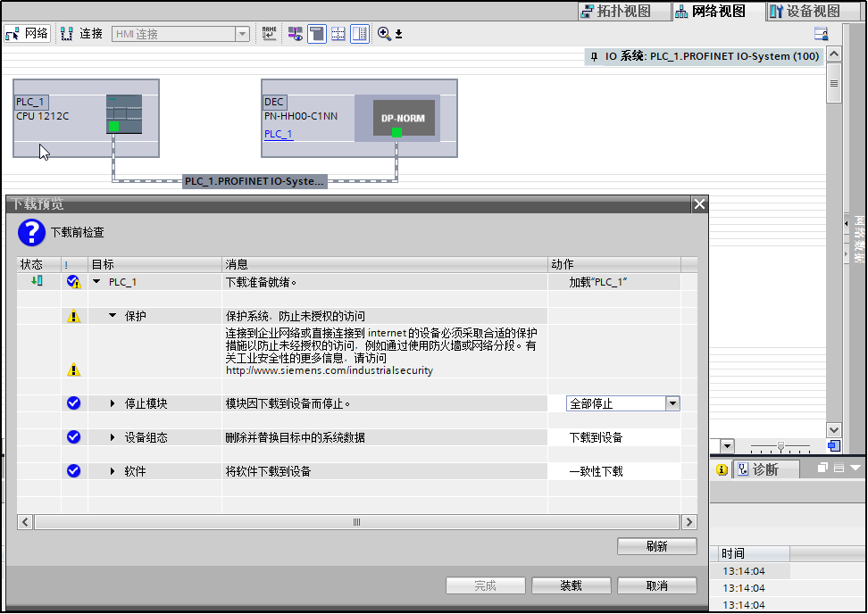
Task: Collapse the PLC_1 tree row
Action: 96,282
